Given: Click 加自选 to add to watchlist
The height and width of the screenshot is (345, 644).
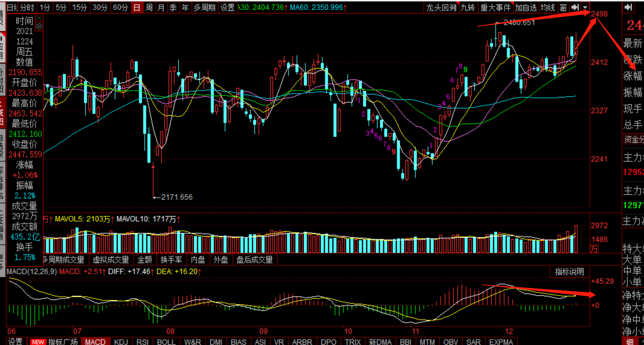Looking at the screenshot, I should [x=526, y=7].
